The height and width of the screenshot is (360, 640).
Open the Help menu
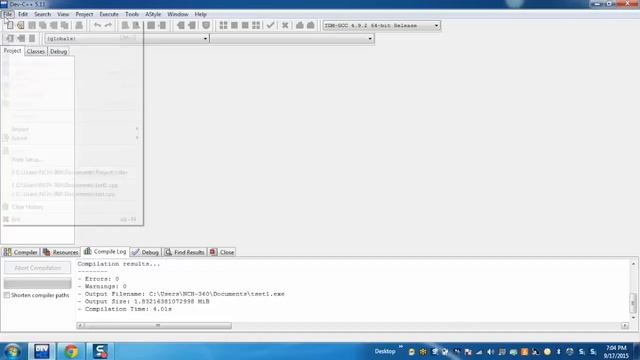200,14
